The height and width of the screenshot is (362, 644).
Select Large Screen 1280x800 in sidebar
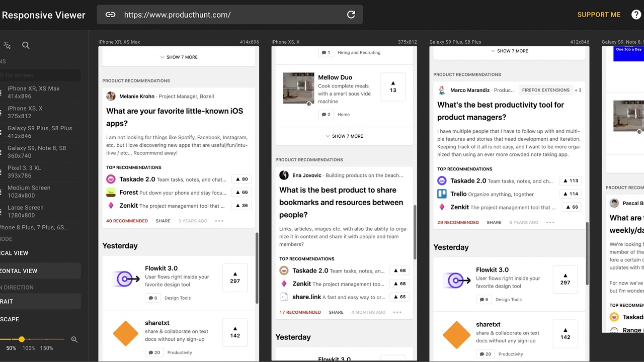pyautogui.click(x=40, y=211)
